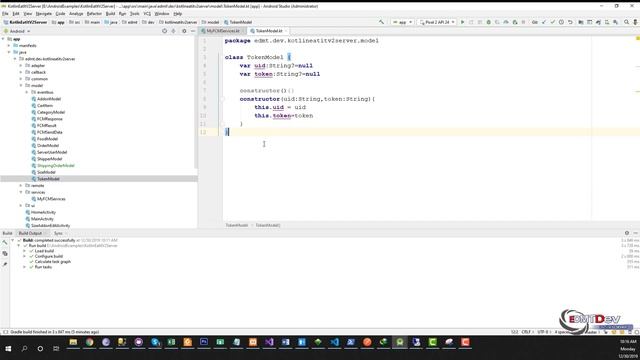Open Visual Studio purple taskbar icon
Viewport: 640px width, 360px height.
(269, 342)
